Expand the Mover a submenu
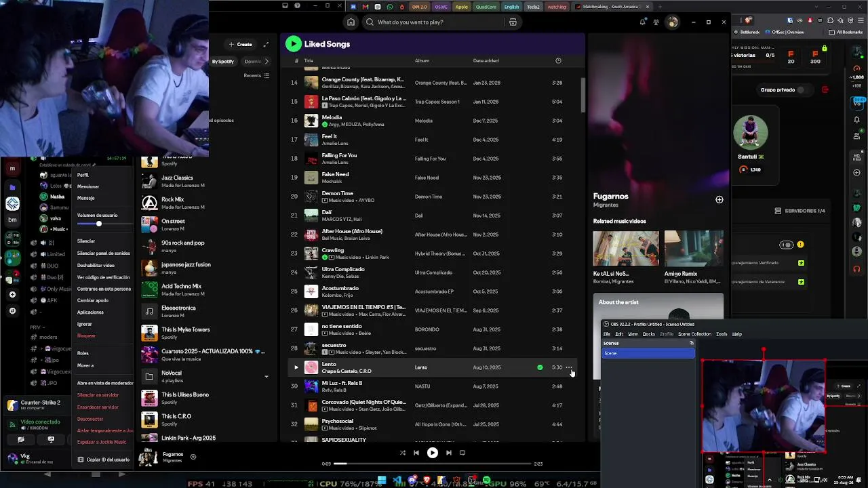 [85, 365]
